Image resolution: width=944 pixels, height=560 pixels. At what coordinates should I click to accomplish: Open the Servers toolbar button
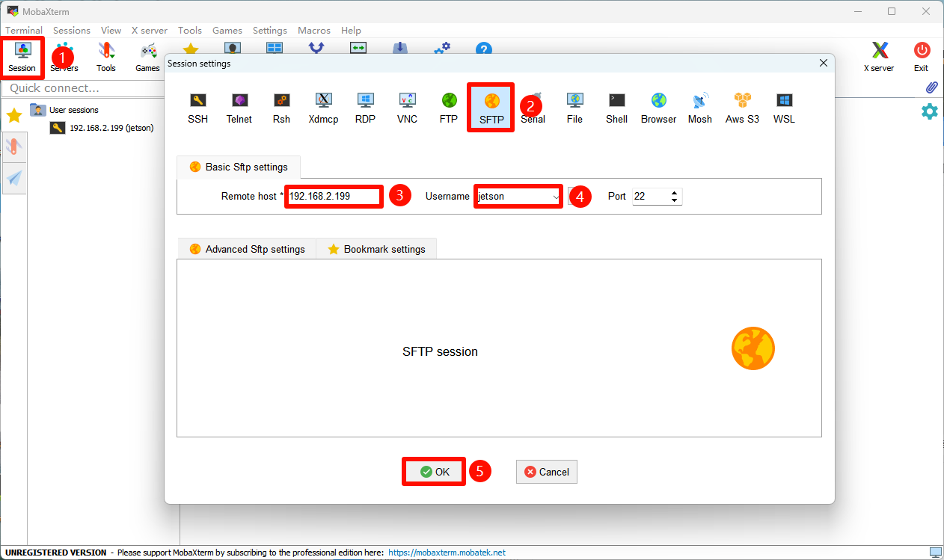click(x=64, y=58)
